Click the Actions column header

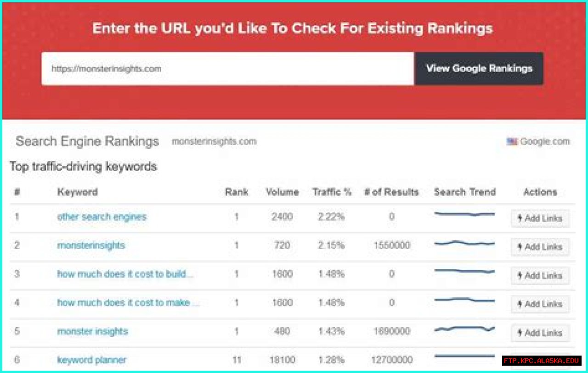click(540, 192)
